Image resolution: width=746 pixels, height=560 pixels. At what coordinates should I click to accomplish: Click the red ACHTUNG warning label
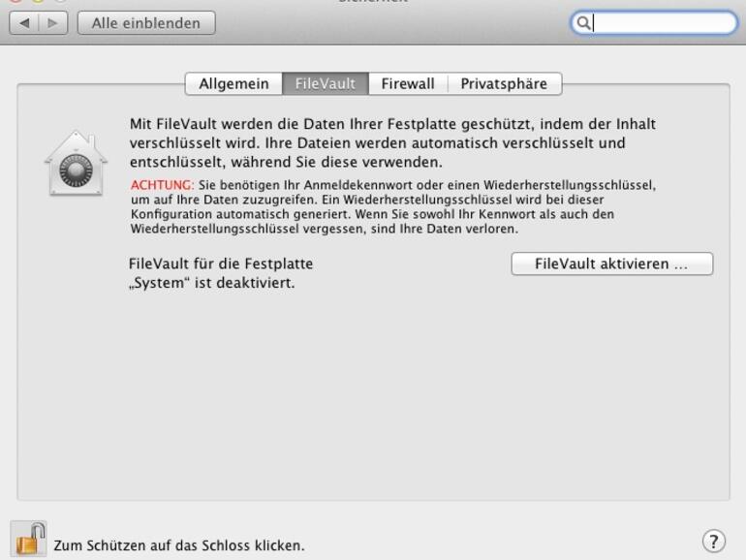[162, 185]
